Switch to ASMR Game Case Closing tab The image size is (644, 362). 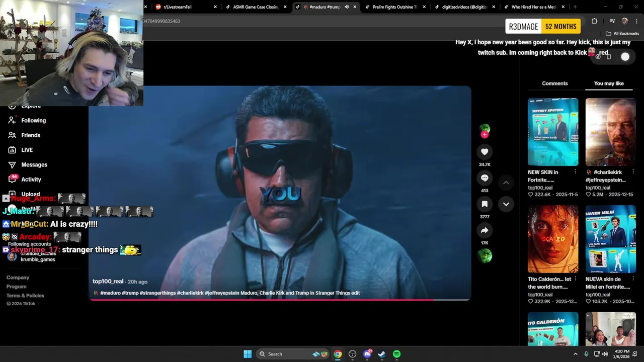pos(256,7)
